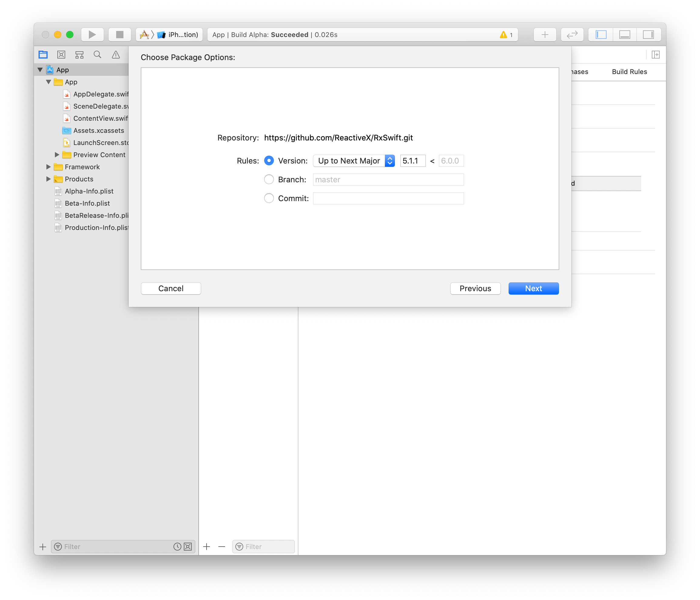Click the add target plus button

tap(207, 547)
